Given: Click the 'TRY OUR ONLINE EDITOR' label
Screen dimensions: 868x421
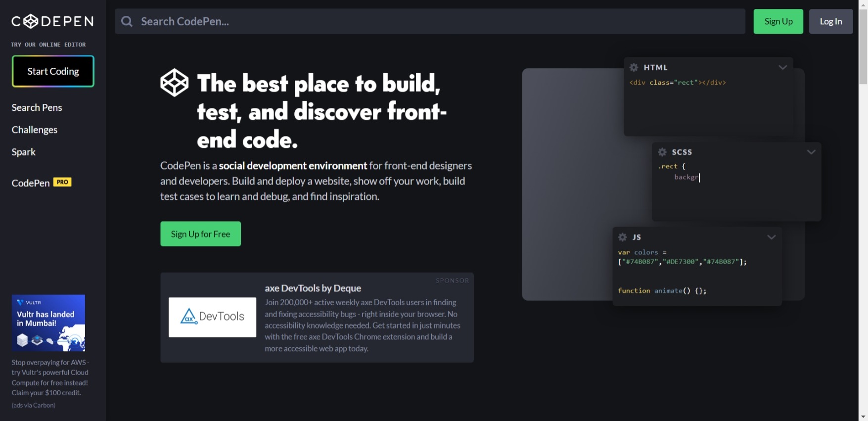Looking at the screenshot, I should (x=48, y=45).
